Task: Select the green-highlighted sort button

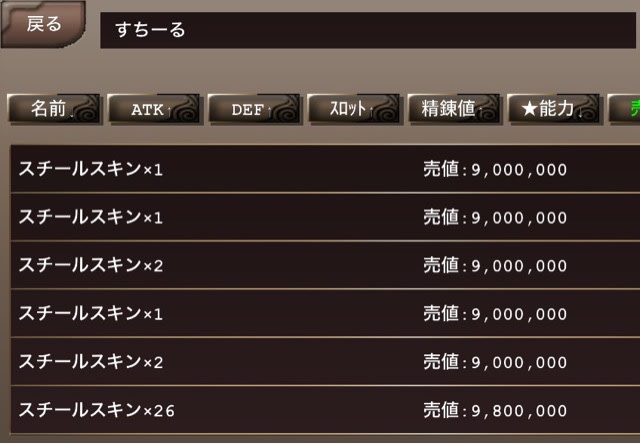Action: point(624,109)
